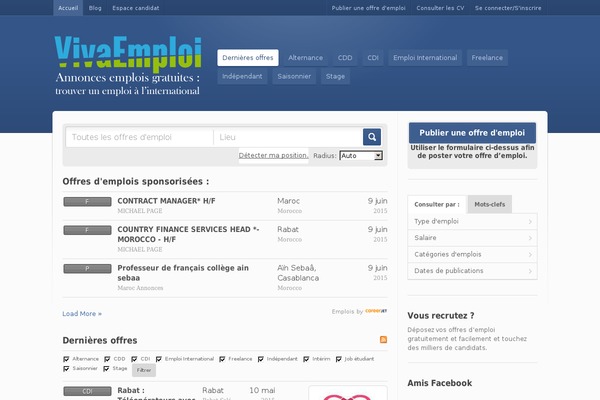
Task: Expand Catégories d'emplois in the sidebar
Action: (x=473, y=254)
